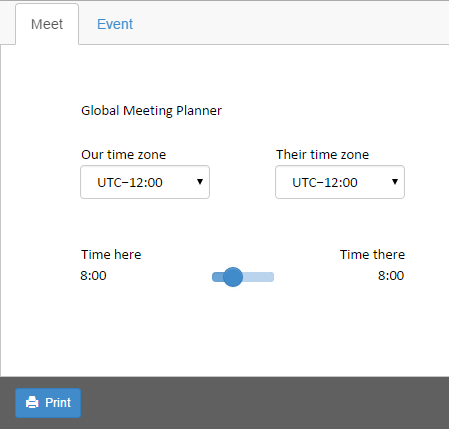Click the blue time slider handle
Screen dimensions: 449x429
click(233, 277)
